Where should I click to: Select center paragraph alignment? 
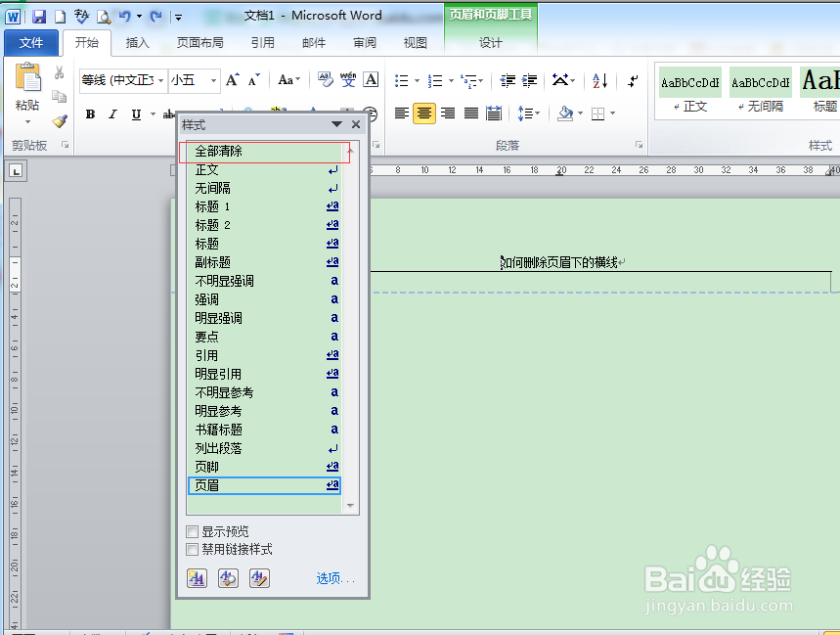click(x=423, y=113)
